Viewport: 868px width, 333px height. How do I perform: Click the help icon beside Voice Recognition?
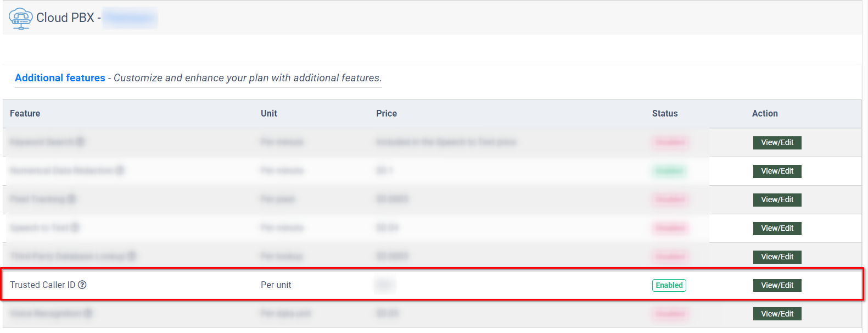pos(88,313)
